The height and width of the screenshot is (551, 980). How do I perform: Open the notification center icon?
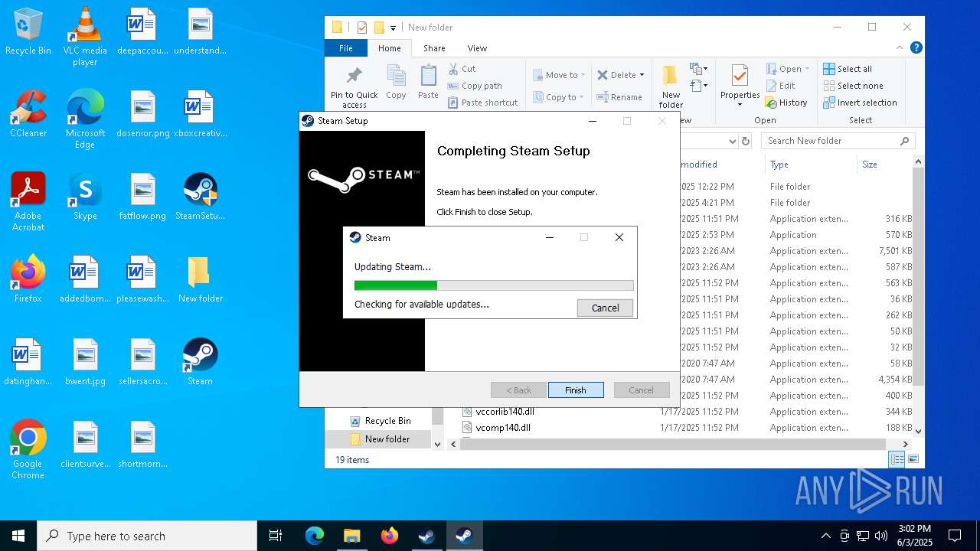tap(955, 536)
